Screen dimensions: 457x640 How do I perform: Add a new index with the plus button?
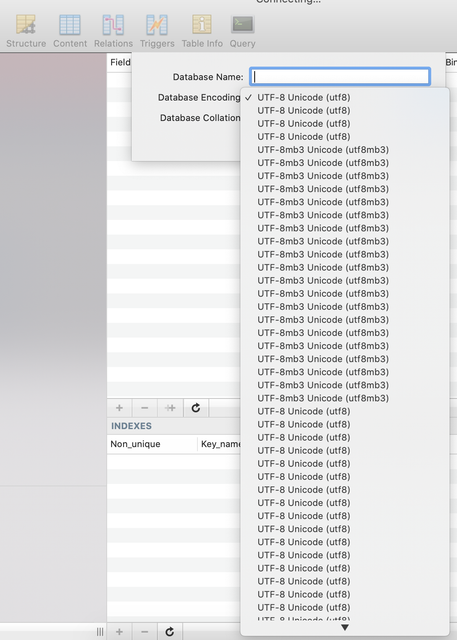click(x=119, y=632)
